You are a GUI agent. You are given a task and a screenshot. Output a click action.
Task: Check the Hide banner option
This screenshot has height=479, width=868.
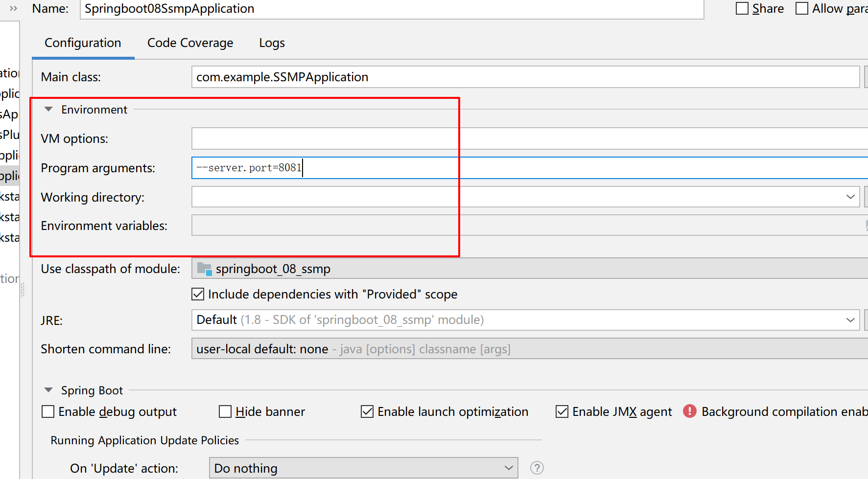[x=225, y=411]
